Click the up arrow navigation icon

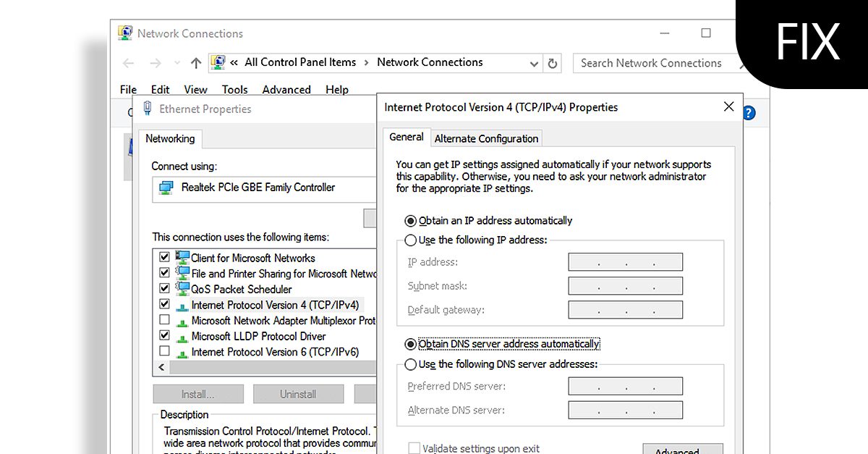(195, 63)
